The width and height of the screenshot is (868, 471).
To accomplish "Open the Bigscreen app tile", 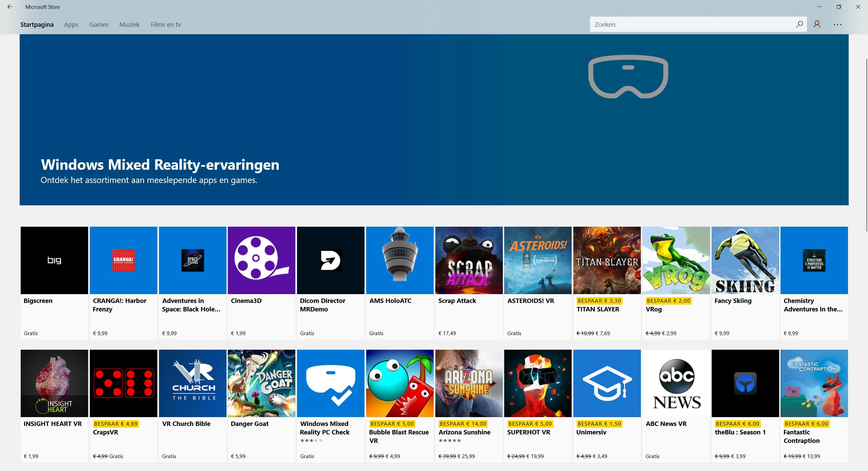I will pos(54,260).
